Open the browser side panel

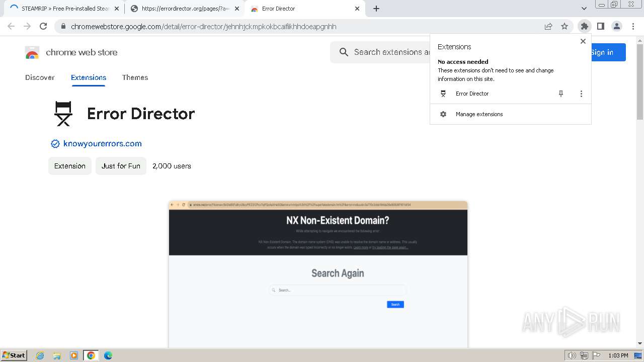pos(600,26)
